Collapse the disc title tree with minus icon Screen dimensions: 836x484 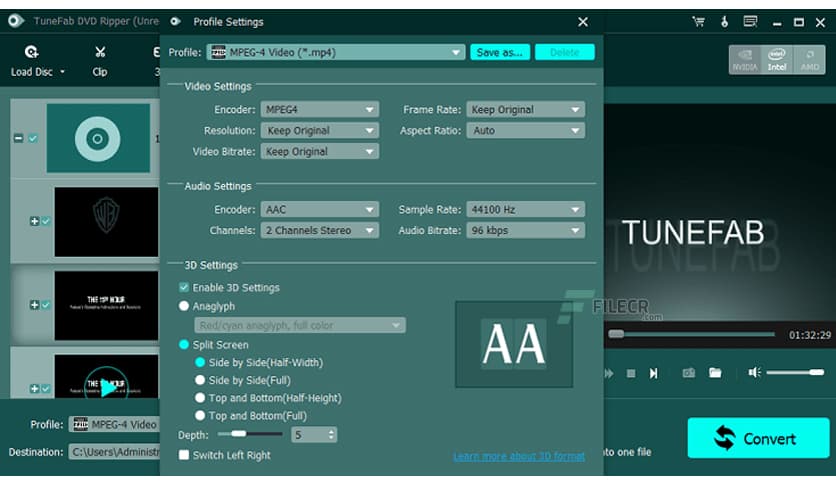tap(18, 138)
